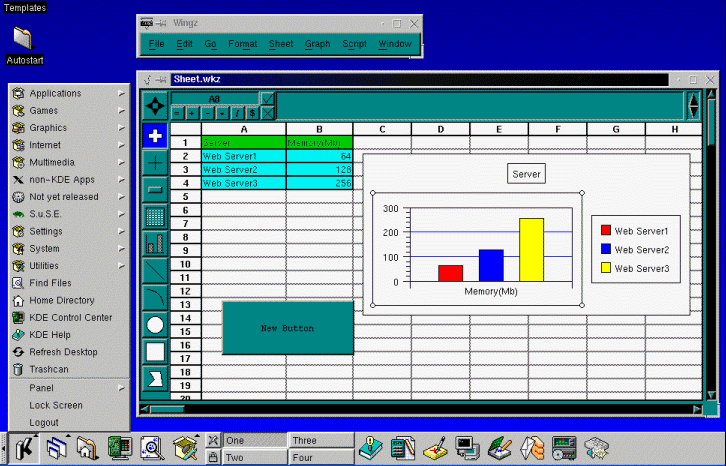Launch mail envelope icon in panel
Viewport: 726px width, 466px height.
532,448
